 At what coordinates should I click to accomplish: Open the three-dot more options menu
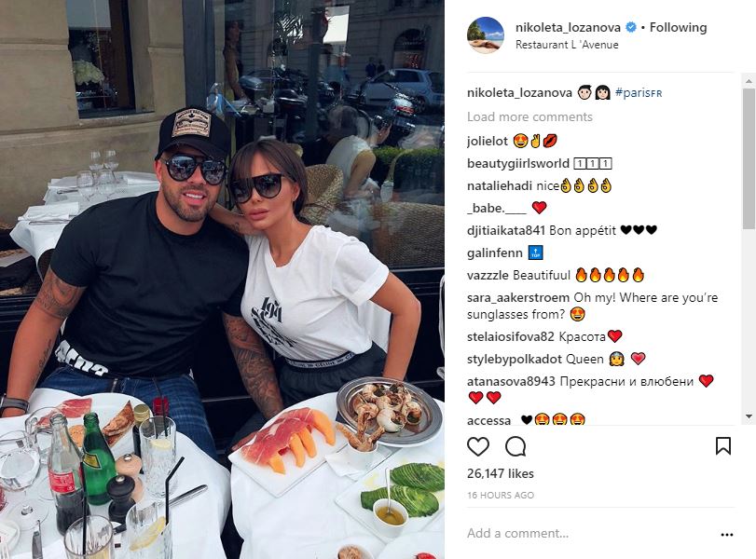pyautogui.click(x=726, y=535)
